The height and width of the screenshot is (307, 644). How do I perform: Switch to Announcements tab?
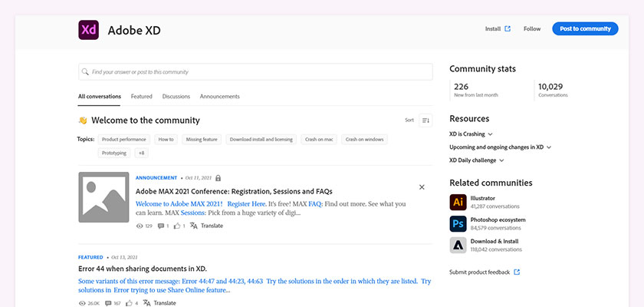point(220,97)
